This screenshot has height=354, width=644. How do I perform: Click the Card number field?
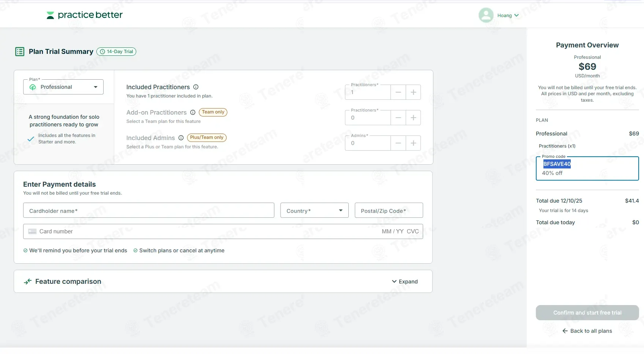click(205, 231)
